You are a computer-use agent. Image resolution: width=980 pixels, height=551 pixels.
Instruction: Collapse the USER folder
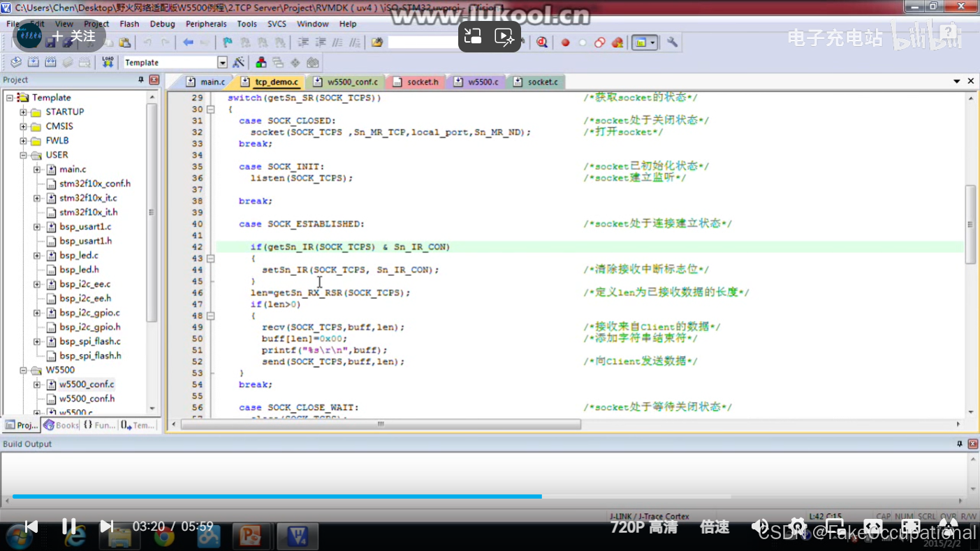click(x=23, y=155)
